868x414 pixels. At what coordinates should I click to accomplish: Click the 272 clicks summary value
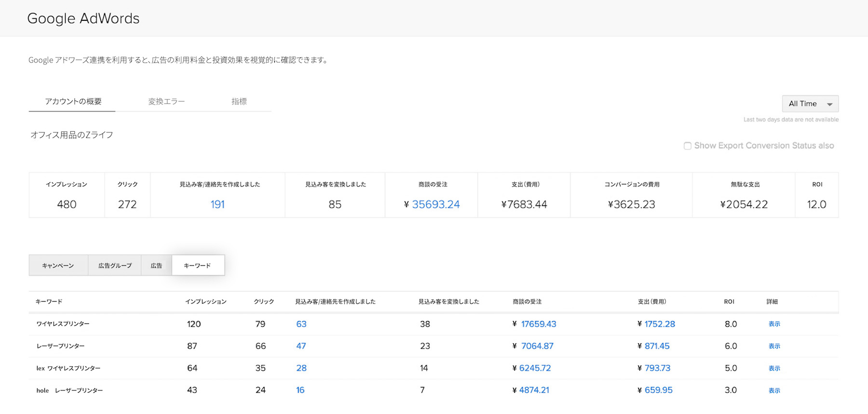127,205
